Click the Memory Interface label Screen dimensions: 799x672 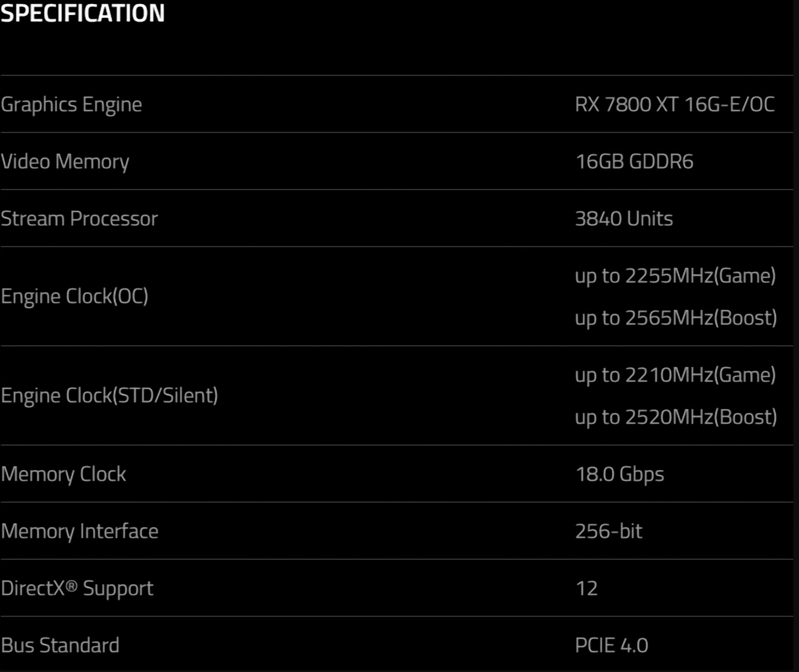pos(79,531)
